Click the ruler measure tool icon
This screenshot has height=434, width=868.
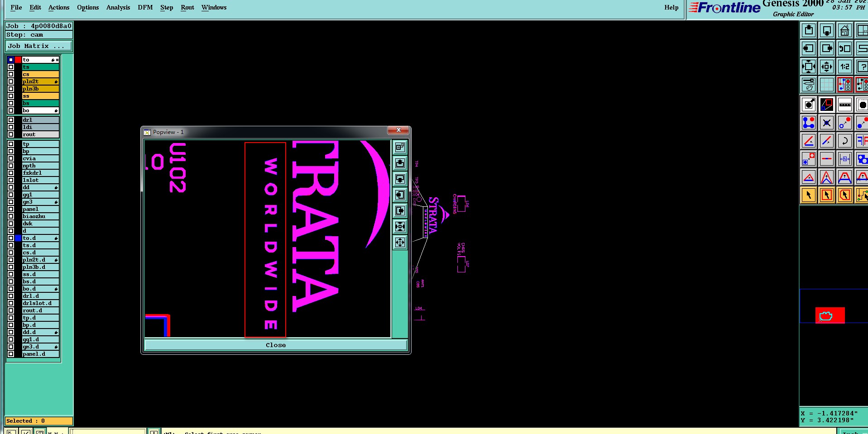[x=845, y=105]
